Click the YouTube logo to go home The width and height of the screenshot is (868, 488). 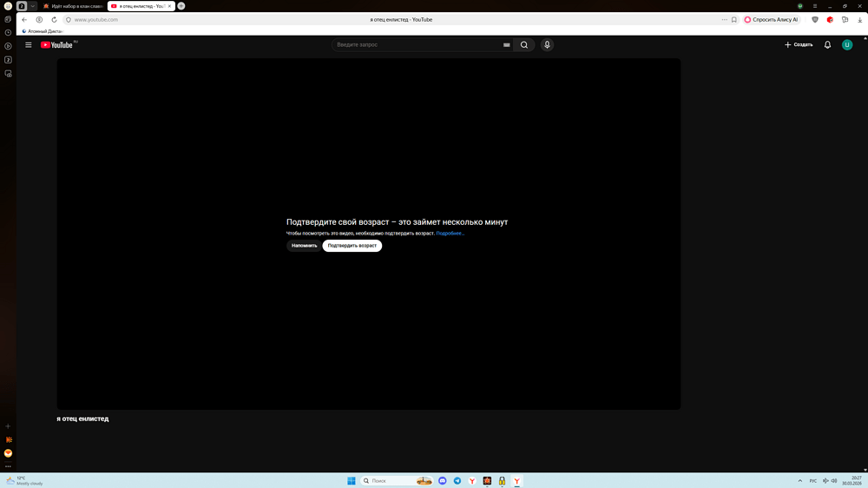point(57,45)
